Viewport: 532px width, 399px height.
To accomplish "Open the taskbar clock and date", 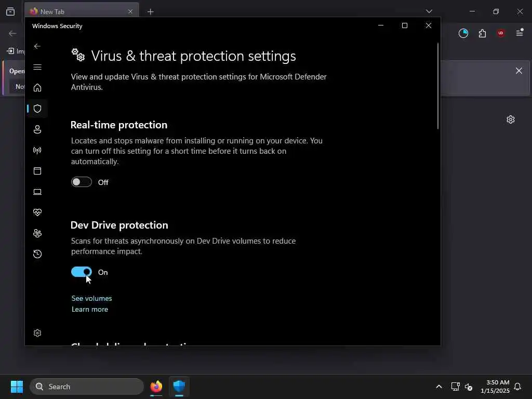I will pos(495,387).
